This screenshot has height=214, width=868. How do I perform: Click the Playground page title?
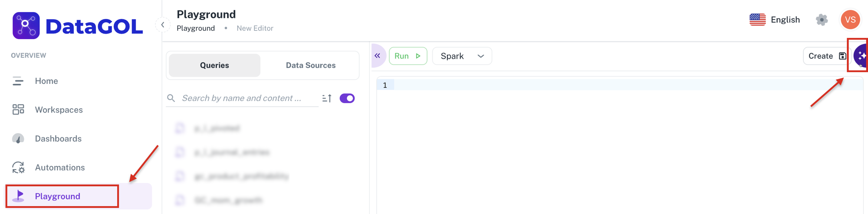(206, 14)
